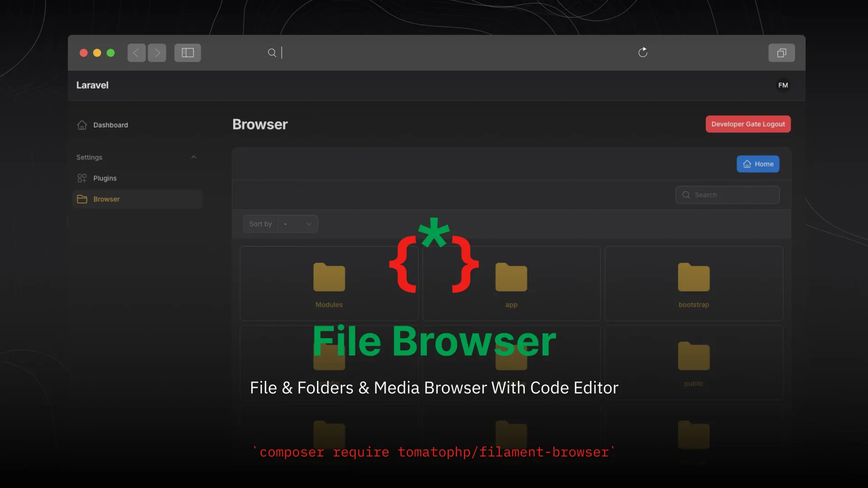868x488 pixels.
Task: Open the bootstrap folder thumbnail
Action: click(693, 278)
